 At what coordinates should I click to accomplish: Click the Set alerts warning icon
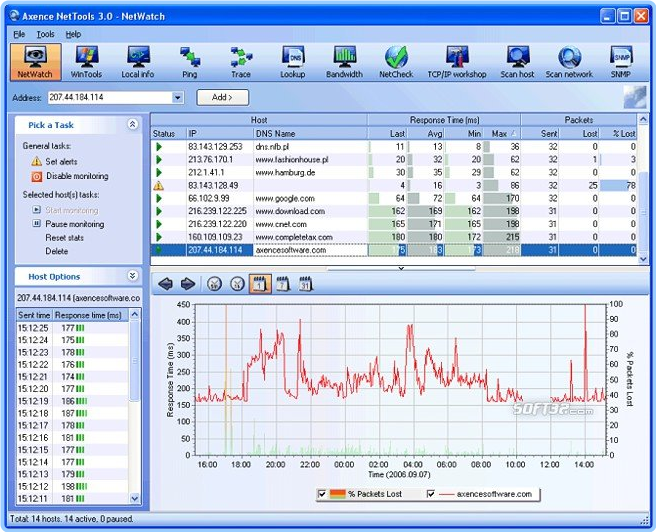[x=36, y=161]
